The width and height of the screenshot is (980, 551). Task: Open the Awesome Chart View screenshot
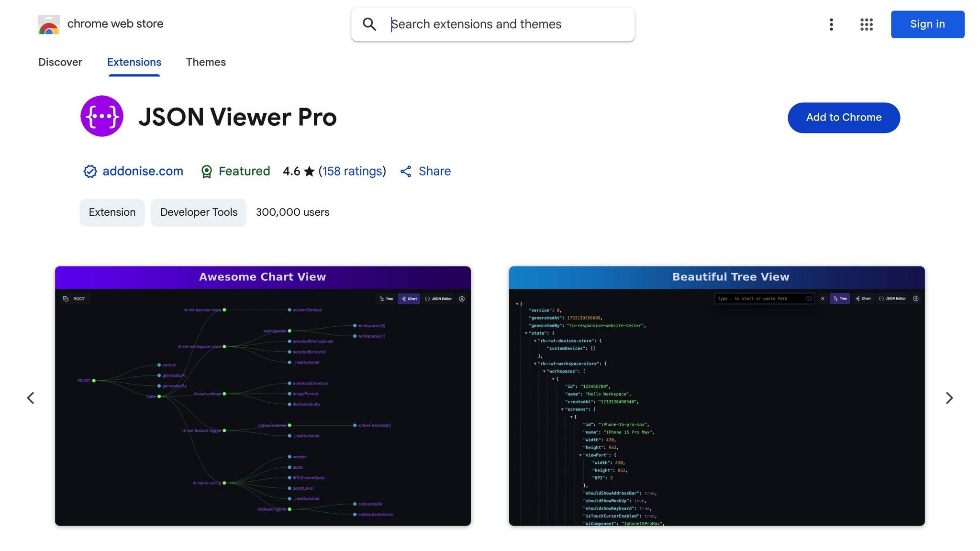[263, 396]
